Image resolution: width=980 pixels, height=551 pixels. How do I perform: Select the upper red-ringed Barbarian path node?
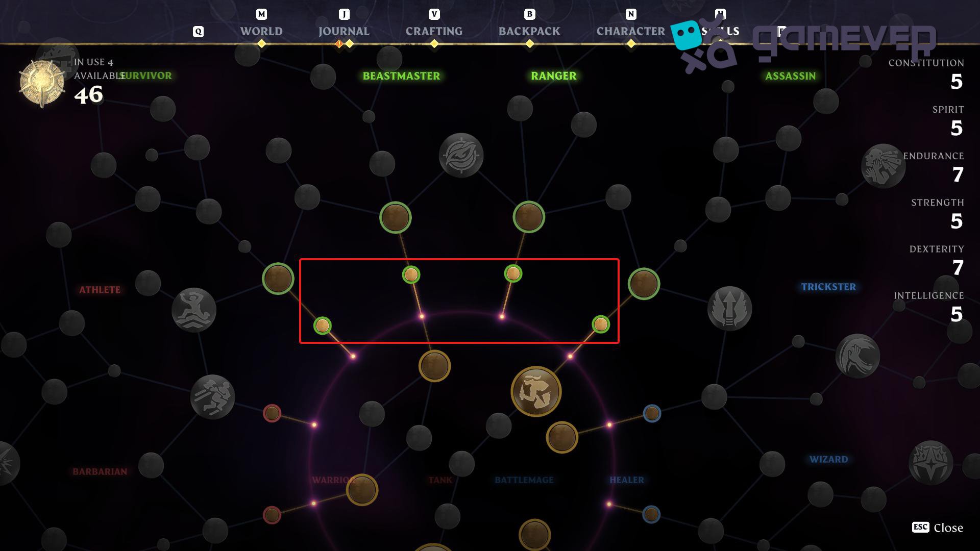(x=272, y=413)
